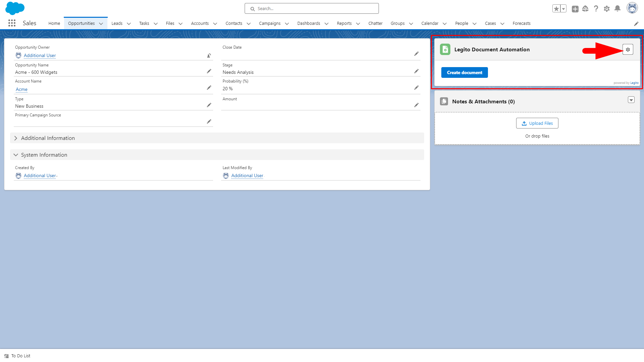Image resolution: width=644 pixels, height=362 pixels.
Task: Open the Cases tab dropdown chevron
Action: (502, 23)
